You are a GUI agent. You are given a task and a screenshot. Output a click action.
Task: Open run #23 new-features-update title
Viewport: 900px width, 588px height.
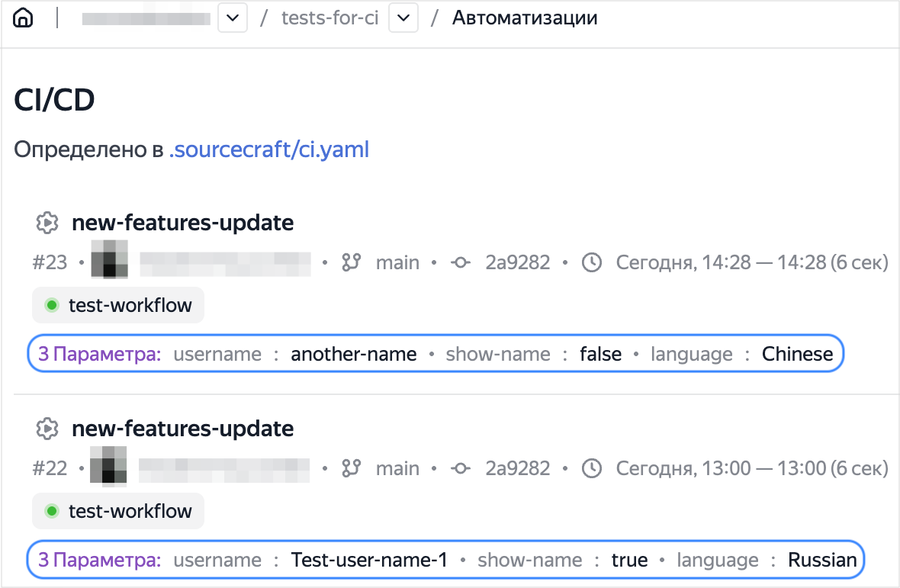coord(182,223)
